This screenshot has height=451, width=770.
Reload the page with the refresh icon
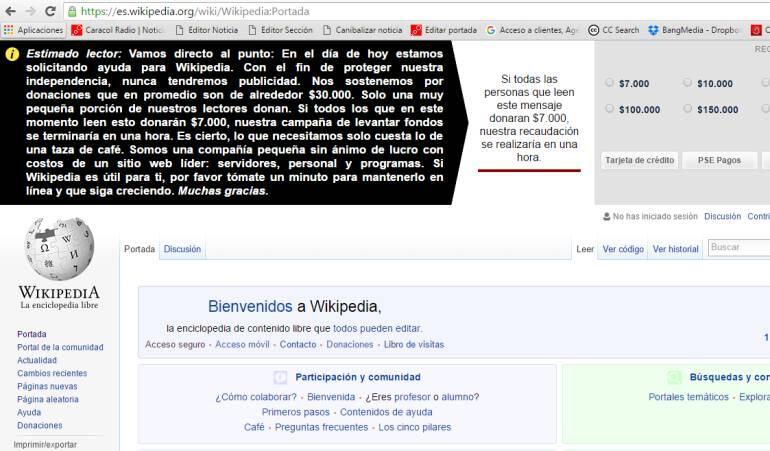click(50, 11)
